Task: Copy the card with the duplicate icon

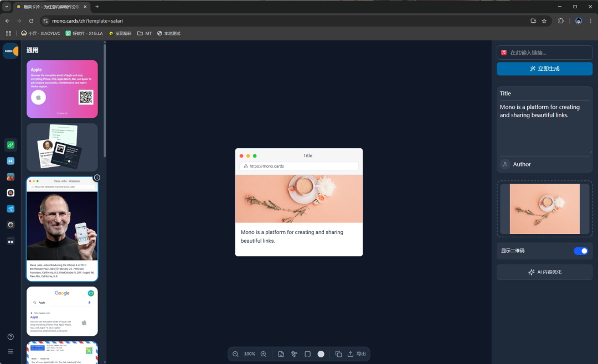Action: 338,354
